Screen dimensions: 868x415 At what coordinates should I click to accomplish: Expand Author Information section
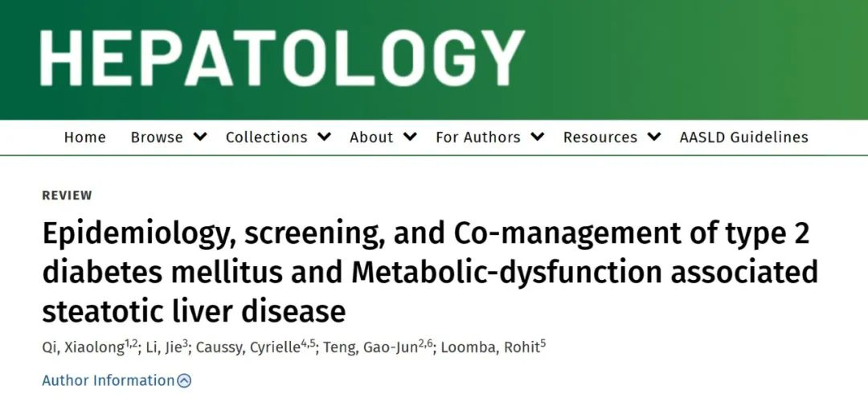117,380
